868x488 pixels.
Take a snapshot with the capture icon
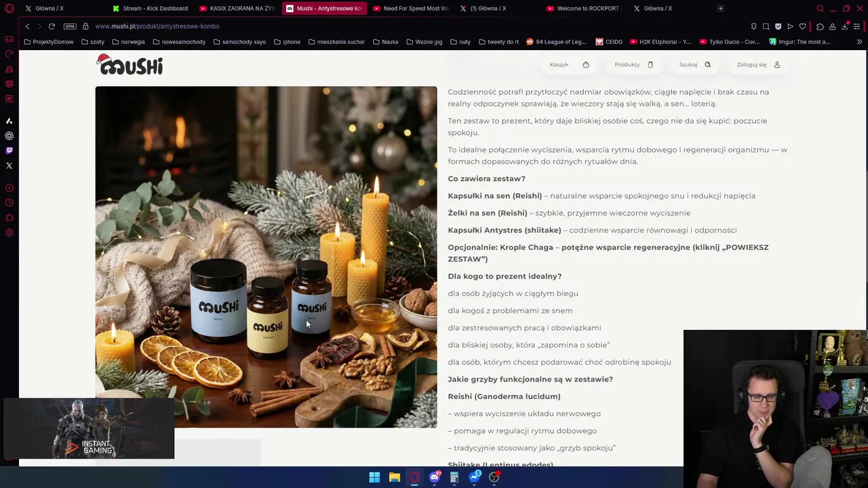coord(766,26)
